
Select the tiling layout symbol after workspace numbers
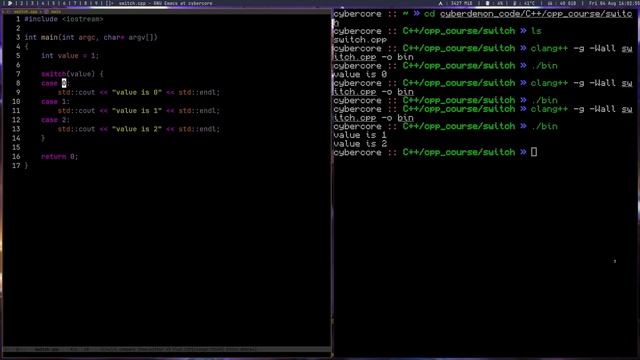pos(110,3)
